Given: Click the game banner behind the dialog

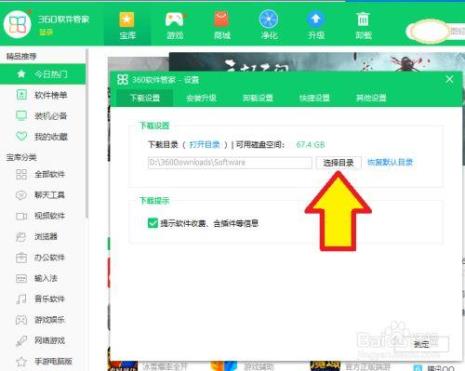Looking at the screenshot, I should (317, 62).
